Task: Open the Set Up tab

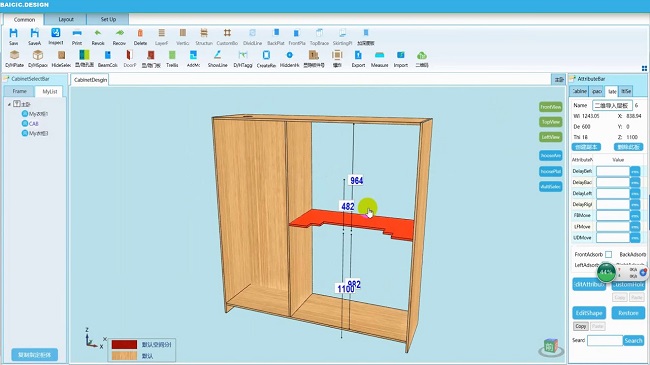Action: [108, 19]
